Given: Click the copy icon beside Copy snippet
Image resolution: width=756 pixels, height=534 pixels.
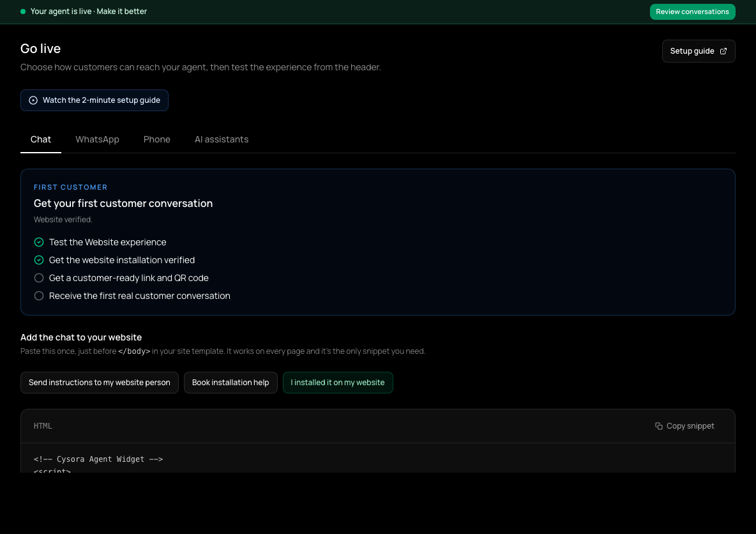Looking at the screenshot, I should 658,426.
